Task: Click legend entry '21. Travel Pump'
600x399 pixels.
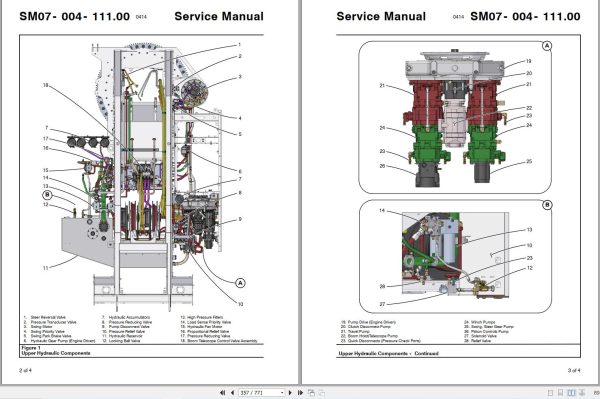Action: [355, 332]
